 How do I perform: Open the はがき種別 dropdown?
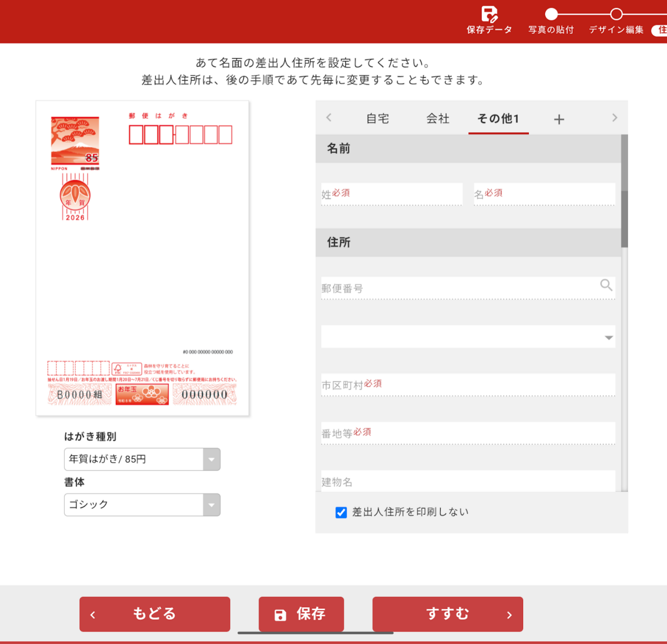[x=142, y=460]
